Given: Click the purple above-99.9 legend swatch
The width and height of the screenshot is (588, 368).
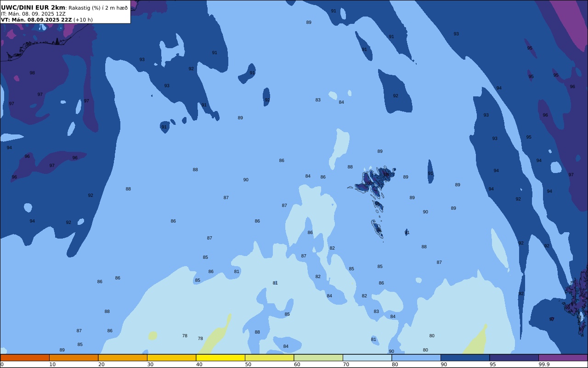Looking at the screenshot, I should 563,357.
